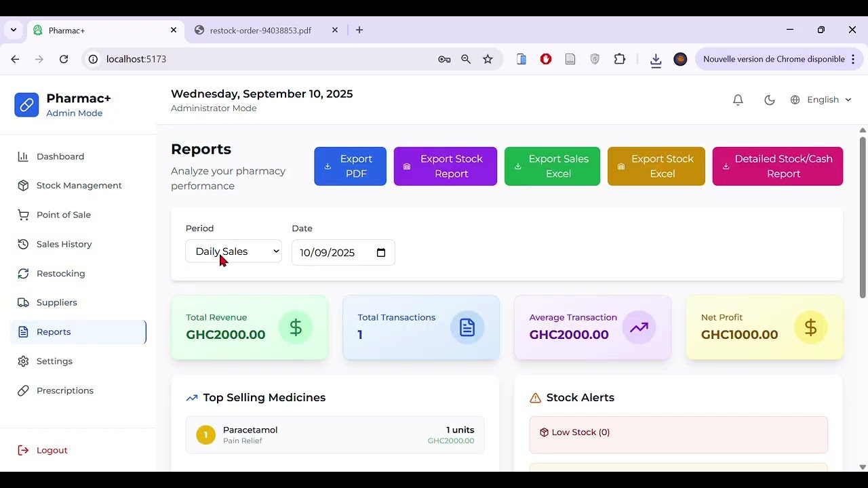This screenshot has width=868, height=488.
Task: Click Export Sales Excel button
Action: (x=552, y=166)
